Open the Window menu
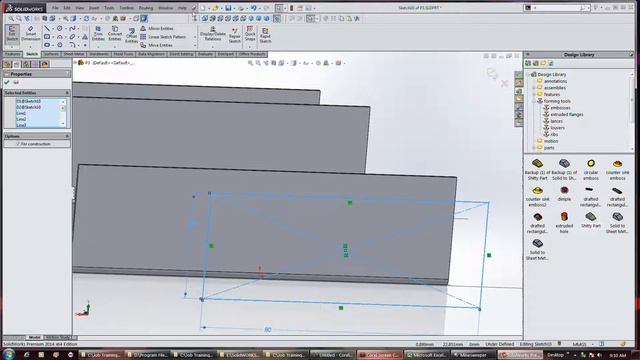The image size is (640, 360). click(x=165, y=8)
